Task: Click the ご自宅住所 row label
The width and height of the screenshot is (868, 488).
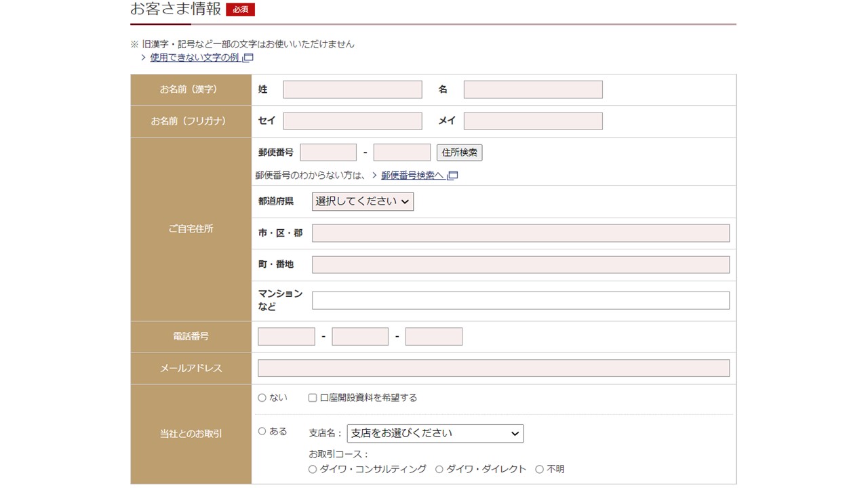Action: click(191, 229)
